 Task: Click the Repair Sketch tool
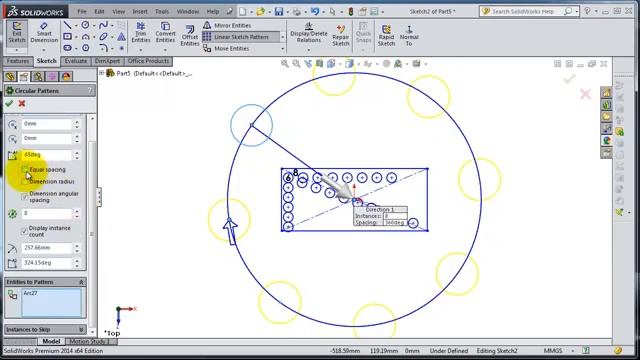tap(341, 35)
